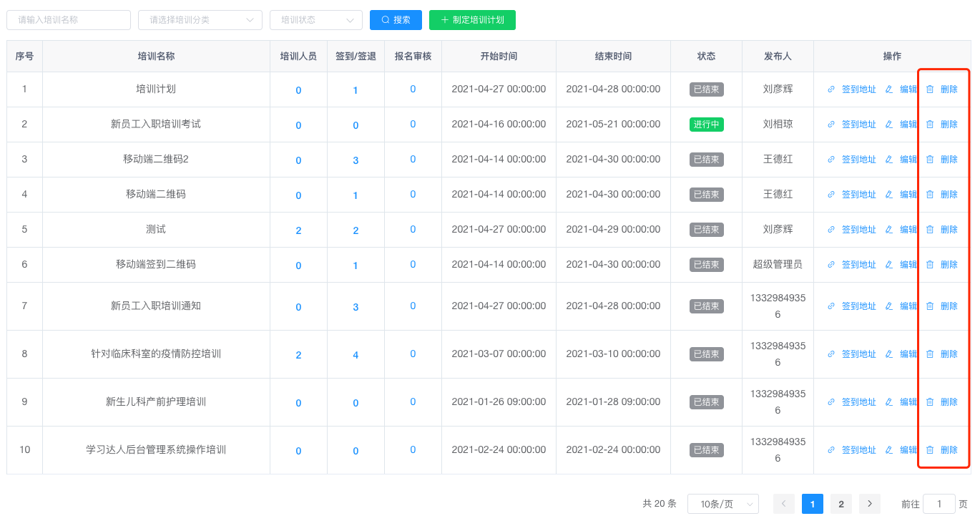The width and height of the screenshot is (980, 526).
Task: Click the link icon in the 新员工入职培训考试 row
Action: [x=831, y=125]
